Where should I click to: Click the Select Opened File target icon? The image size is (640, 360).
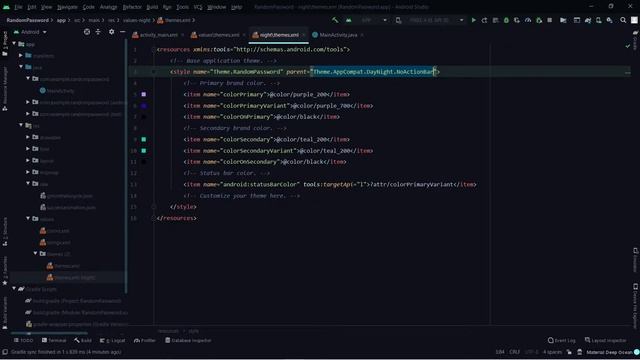[87, 32]
